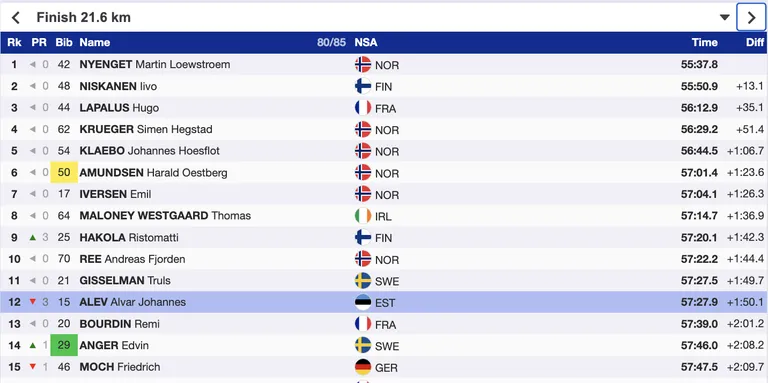Click the Germany flag beside MOCH

[x=363, y=367]
